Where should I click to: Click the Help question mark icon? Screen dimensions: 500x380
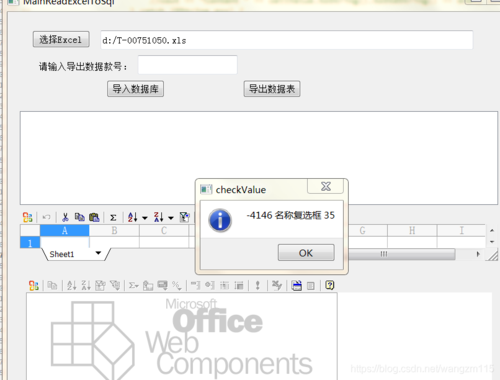(x=329, y=285)
